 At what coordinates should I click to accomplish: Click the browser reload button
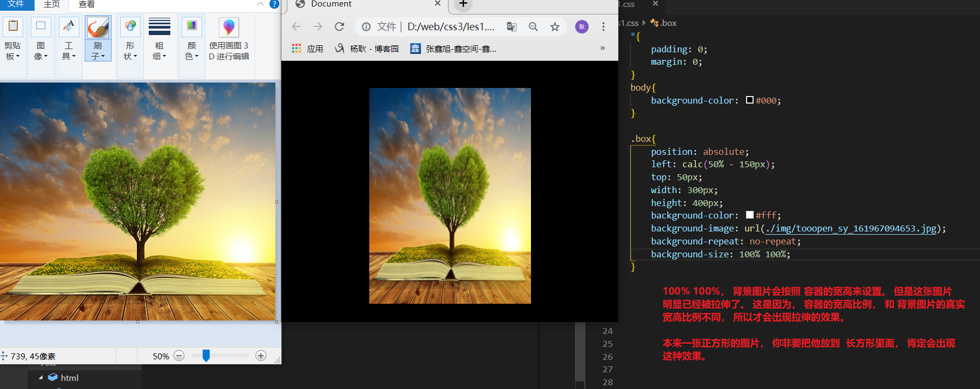tap(339, 26)
